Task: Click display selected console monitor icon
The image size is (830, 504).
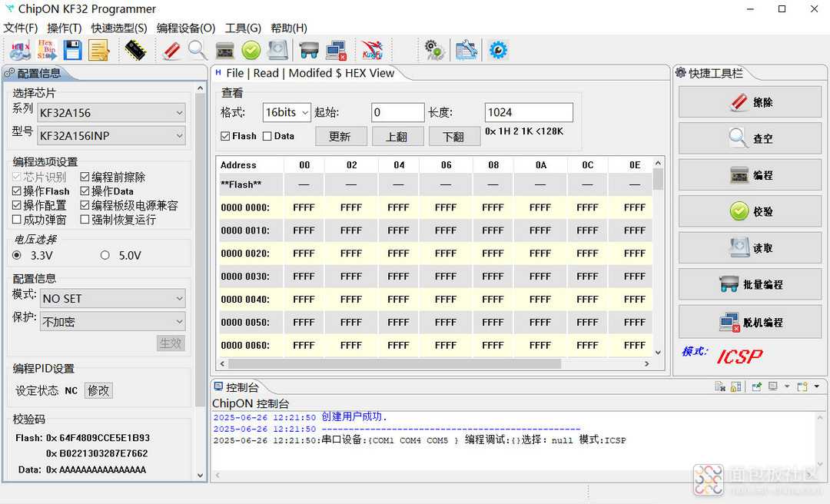Action: (x=773, y=387)
